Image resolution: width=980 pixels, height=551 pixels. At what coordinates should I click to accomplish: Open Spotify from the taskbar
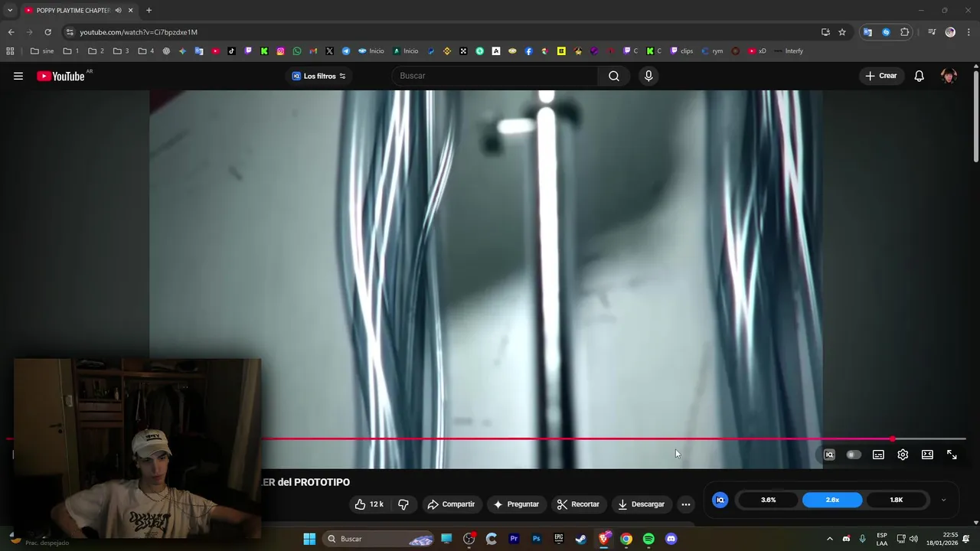(x=648, y=539)
